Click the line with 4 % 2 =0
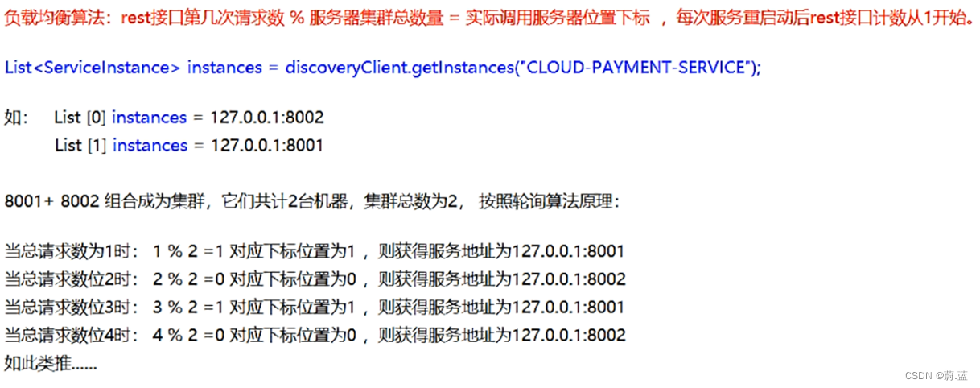980x388 pixels. click(x=315, y=335)
